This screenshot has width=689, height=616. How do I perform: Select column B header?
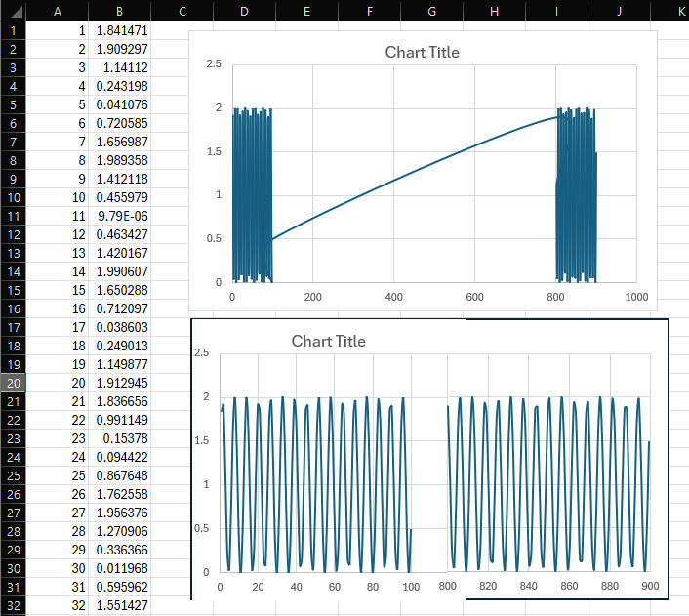coord(119,11)
